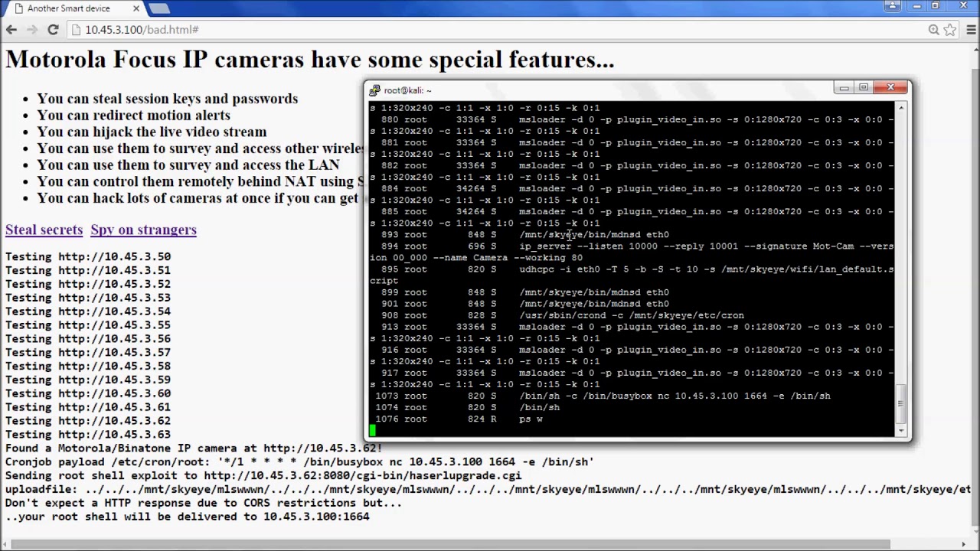Click the 'You can hijack the live video stream' bullet
This screenshot has width=980, height=551.
[152, 132]
